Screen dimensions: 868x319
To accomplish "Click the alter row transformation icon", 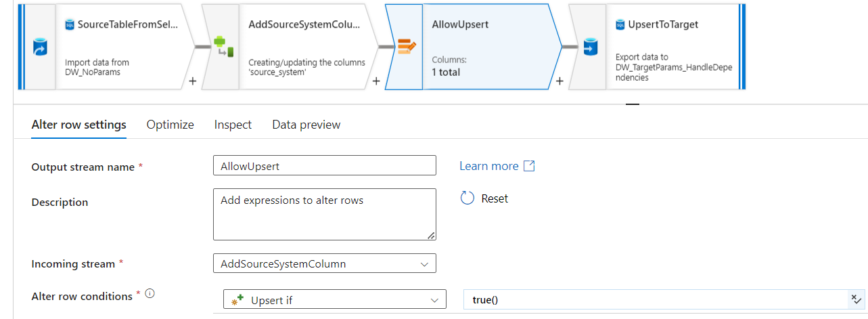I will point(406,47).
